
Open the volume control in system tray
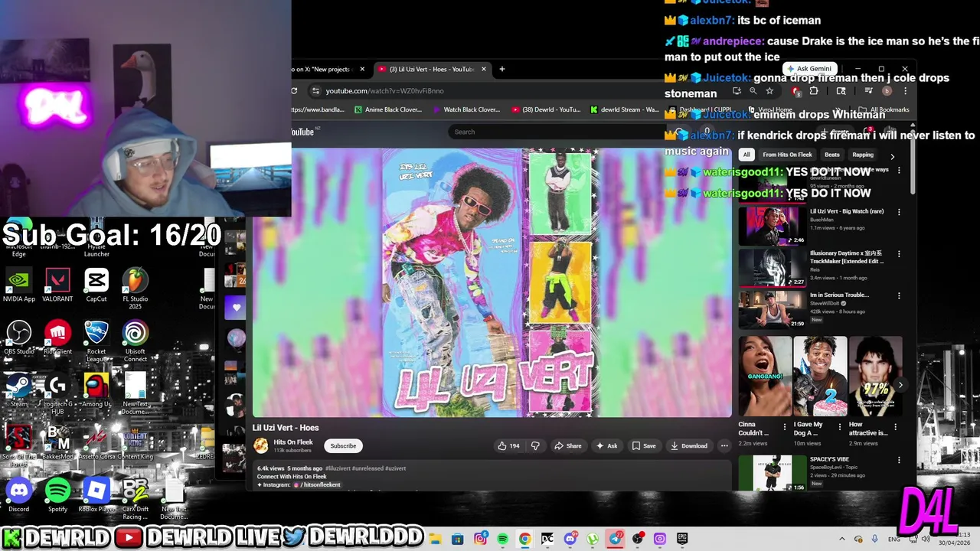[925, 540]
